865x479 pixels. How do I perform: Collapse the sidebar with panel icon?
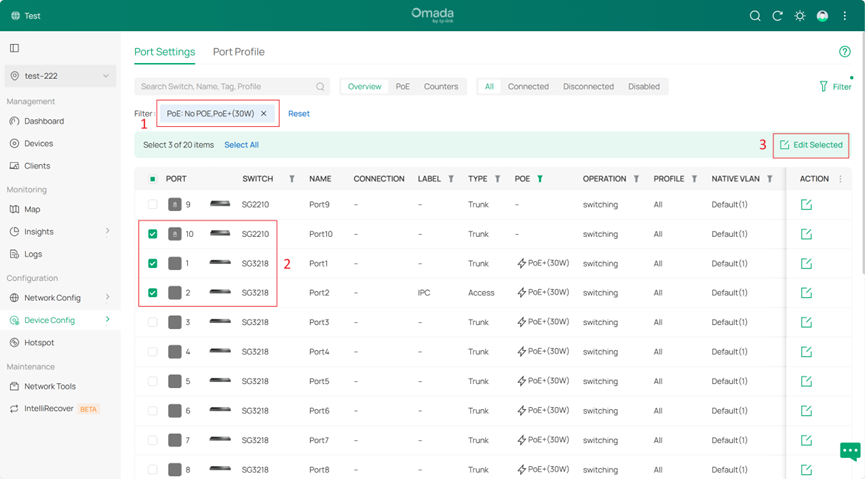click(x=15, y=48)
